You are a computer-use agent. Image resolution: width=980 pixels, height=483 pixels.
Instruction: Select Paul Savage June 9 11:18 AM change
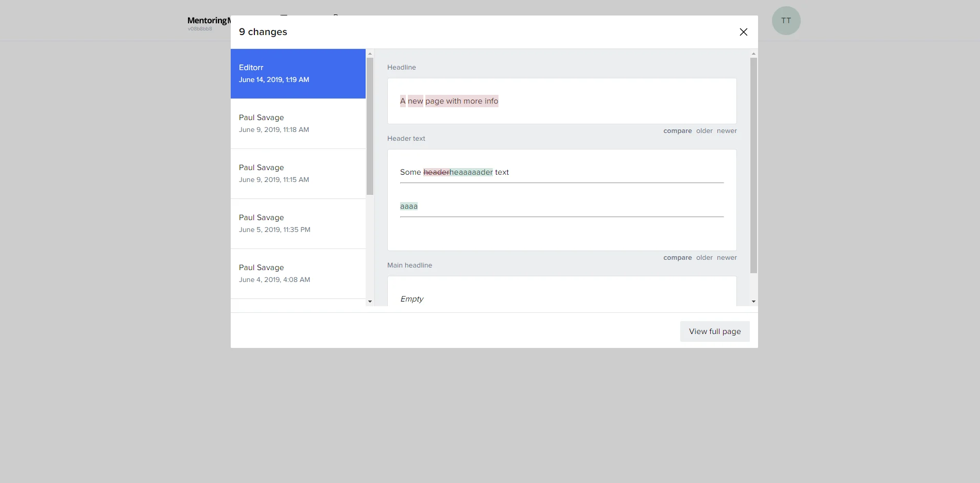298,124
